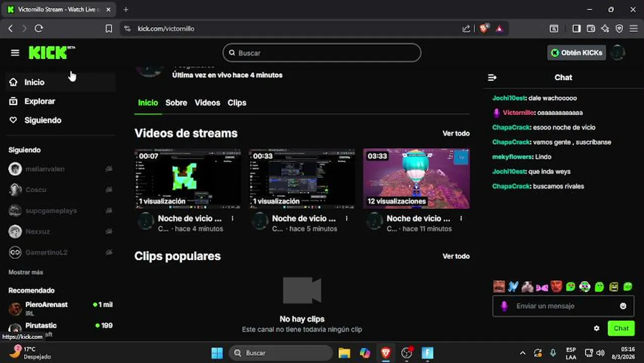The height and width of the screenshot is (363, 644).
Task: Open File Explorer from the taskbar
Action: tap(344, 353)
